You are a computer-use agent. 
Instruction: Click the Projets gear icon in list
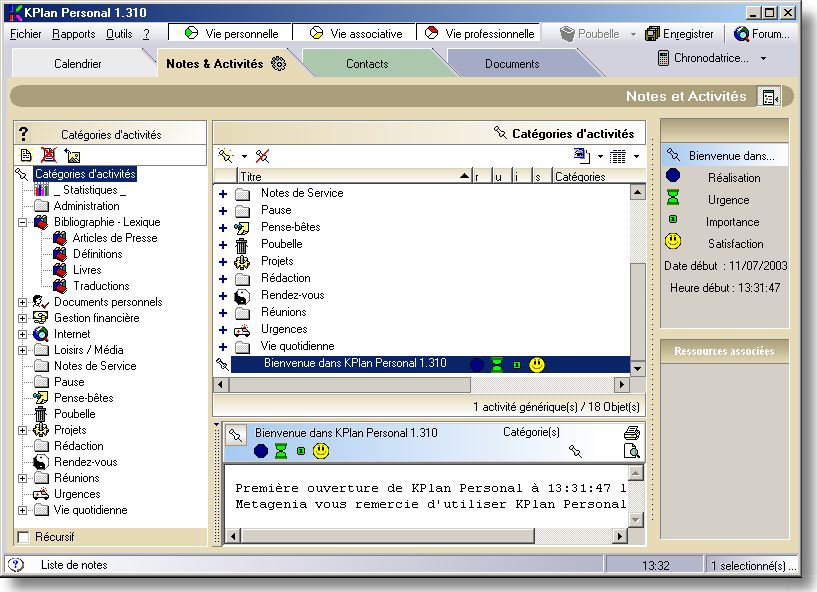pos(242,262)
